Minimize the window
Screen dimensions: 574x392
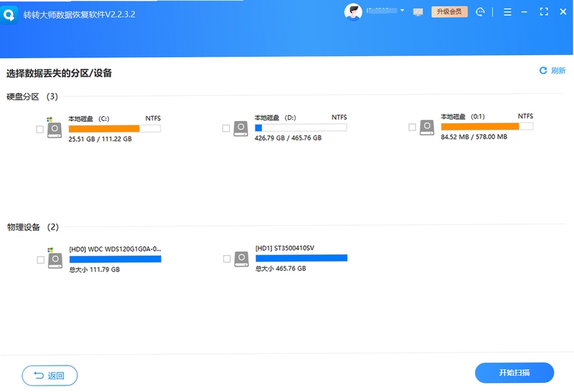coord(524,12)
